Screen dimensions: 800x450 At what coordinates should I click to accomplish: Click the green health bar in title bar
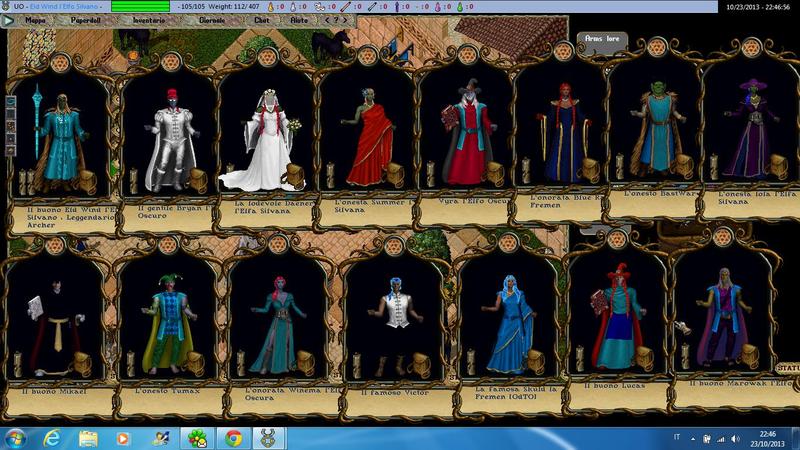click(140, 7)
